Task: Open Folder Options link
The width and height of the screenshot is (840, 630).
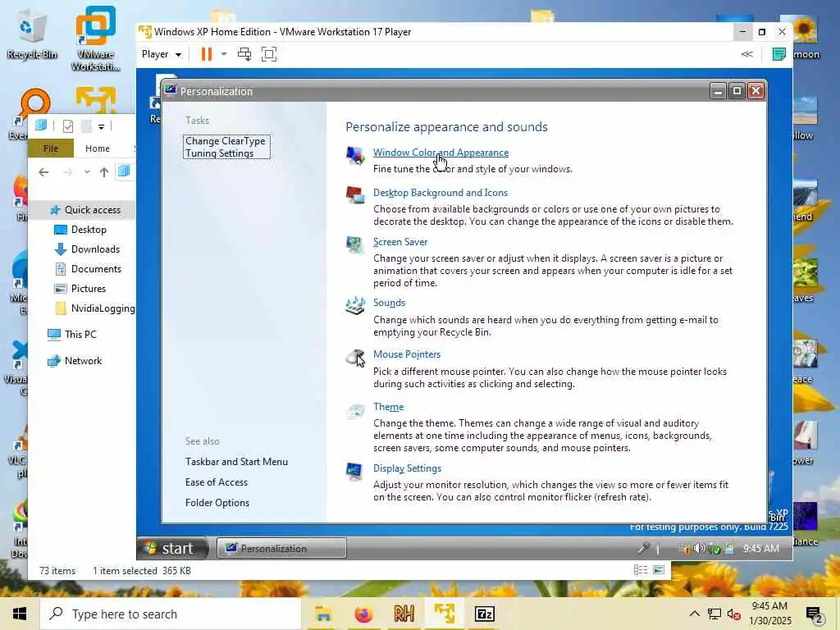Action: (217, 503)
